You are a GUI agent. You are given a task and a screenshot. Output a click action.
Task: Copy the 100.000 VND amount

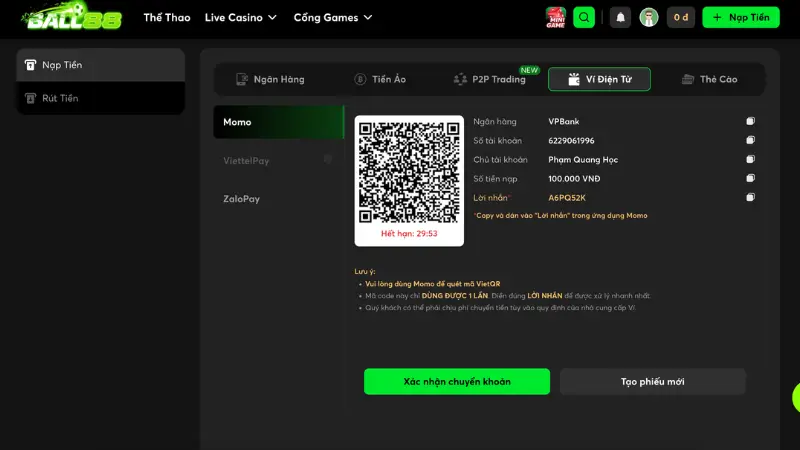(750, 178)
